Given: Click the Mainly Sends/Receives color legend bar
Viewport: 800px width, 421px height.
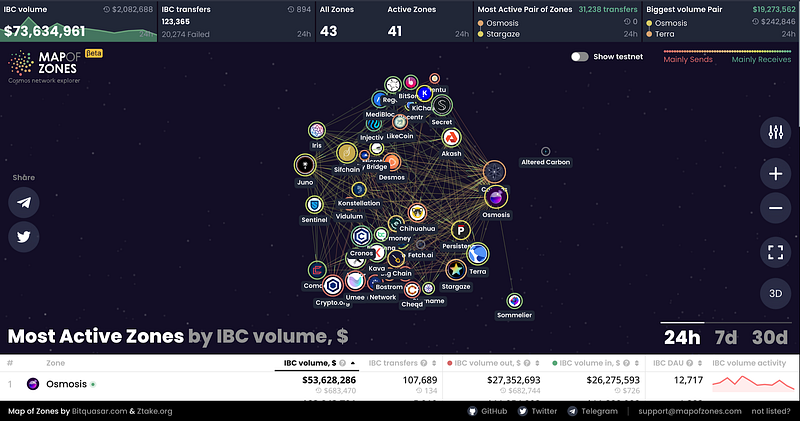Looking at the screenshot, I should pos(728,52).
